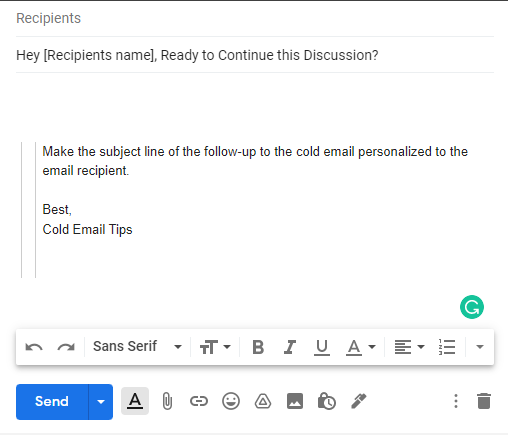Screen dimensions: 508x435
Task: Click the redo arrow icon
Action: pos(66,347)
